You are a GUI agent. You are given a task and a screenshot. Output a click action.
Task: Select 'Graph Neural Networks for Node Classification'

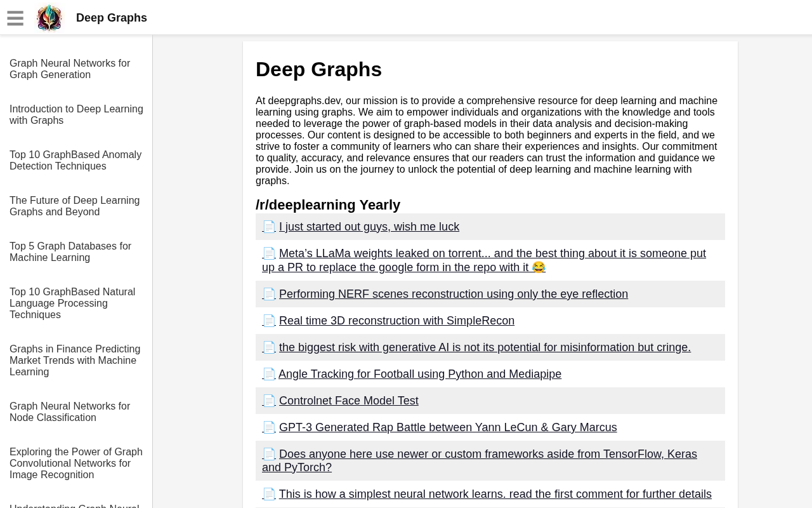pos(70,411)
